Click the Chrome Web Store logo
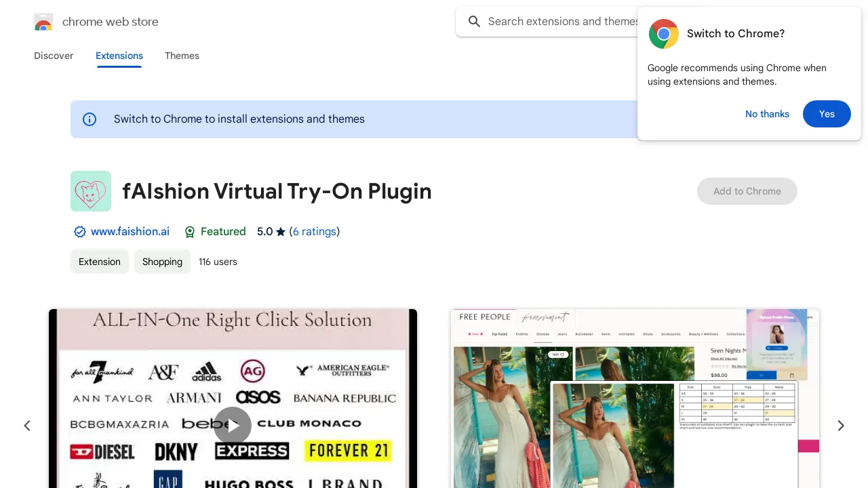This screenshot has height=488, width=868. click(43, 22)
